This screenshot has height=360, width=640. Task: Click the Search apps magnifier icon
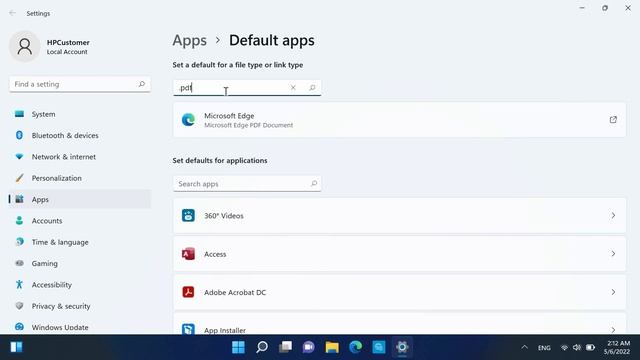[x=314, y=184]
